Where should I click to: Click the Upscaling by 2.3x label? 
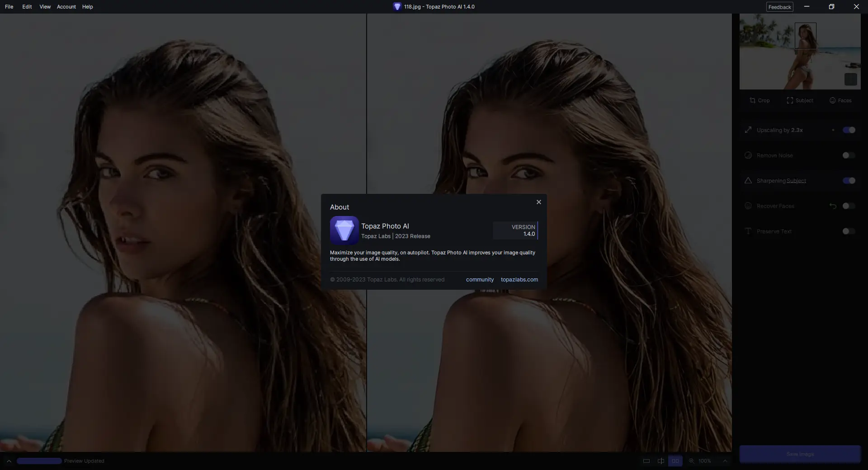pyautogui.click(x=780, y=130)
